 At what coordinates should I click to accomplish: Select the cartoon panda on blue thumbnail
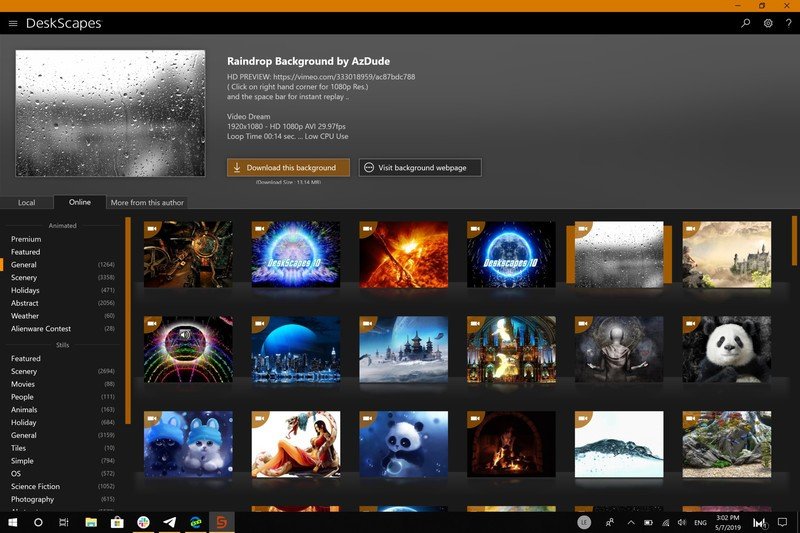pyautogui.click(x=403, y=444)
